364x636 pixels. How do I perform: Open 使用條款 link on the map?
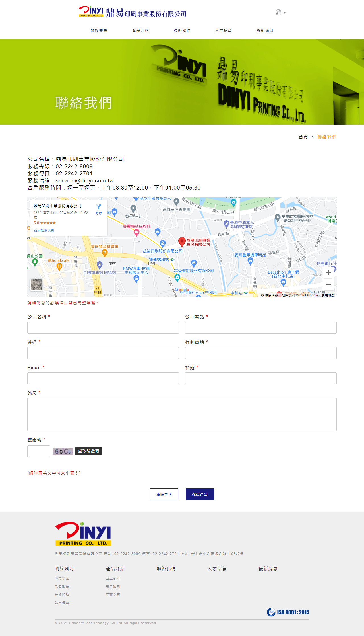[328, 295]
